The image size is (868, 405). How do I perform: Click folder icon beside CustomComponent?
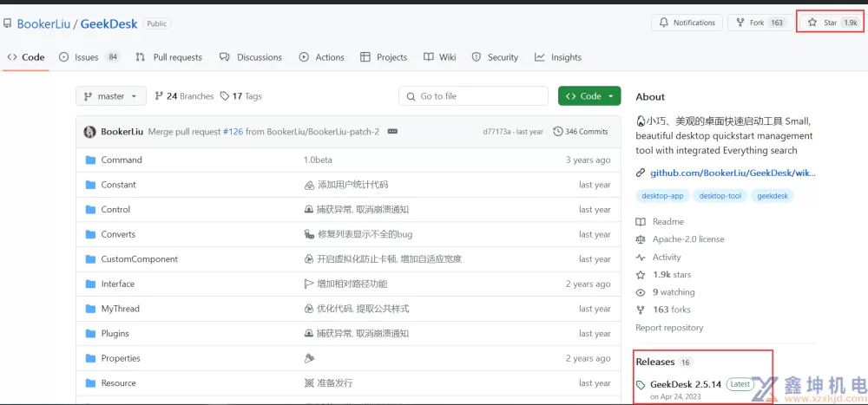point(91,259)
